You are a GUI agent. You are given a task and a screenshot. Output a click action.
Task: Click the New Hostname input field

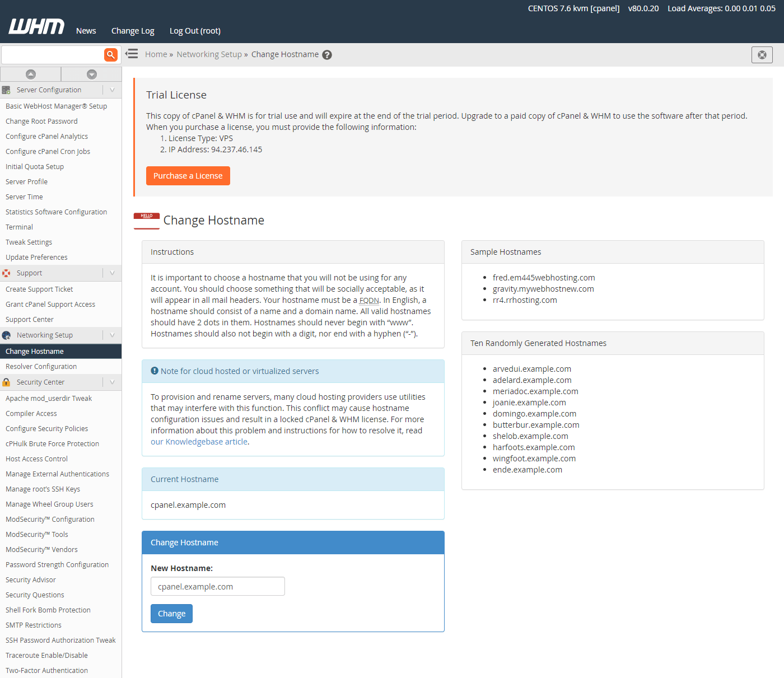217,586
